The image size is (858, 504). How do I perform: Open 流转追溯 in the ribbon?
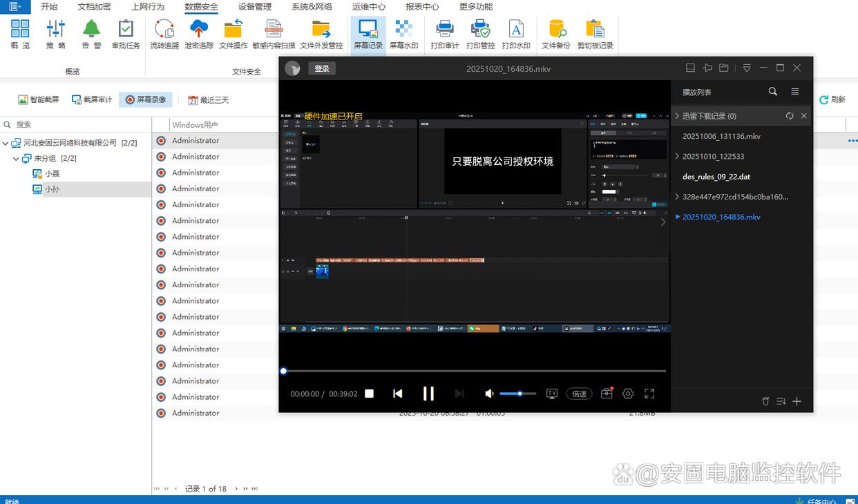[164, 34]
